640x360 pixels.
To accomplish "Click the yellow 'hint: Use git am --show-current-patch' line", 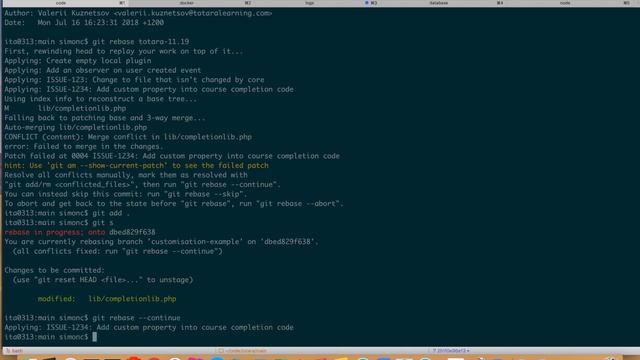I will tap(136, 165).
